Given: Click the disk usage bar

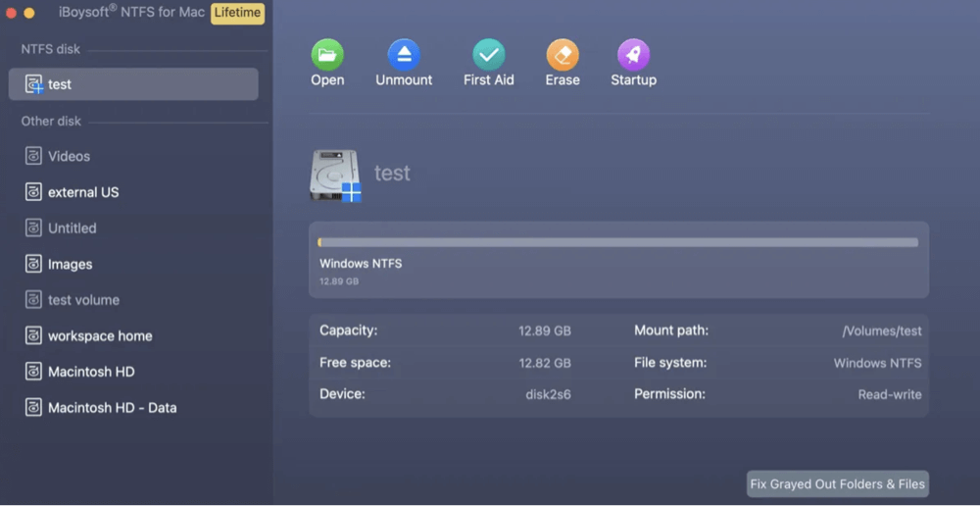Looking at the screenshot, I should point(618,242).
